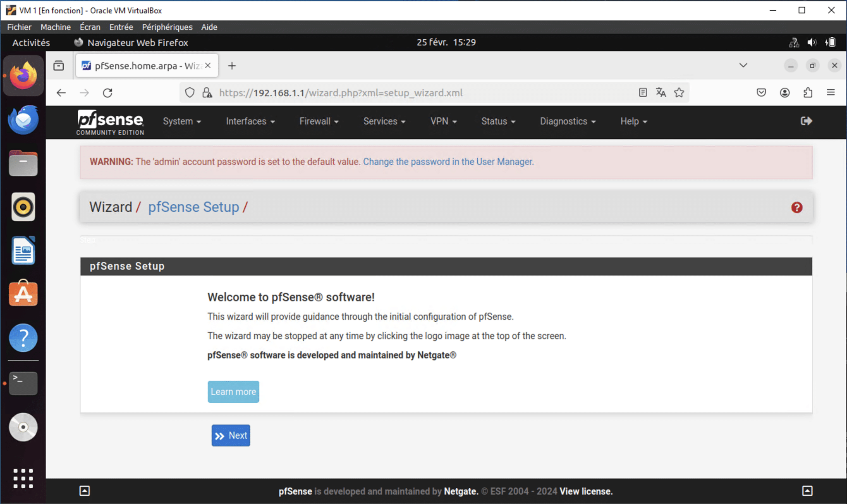Open the Firefox extensions icon

(x=808, y=92)
